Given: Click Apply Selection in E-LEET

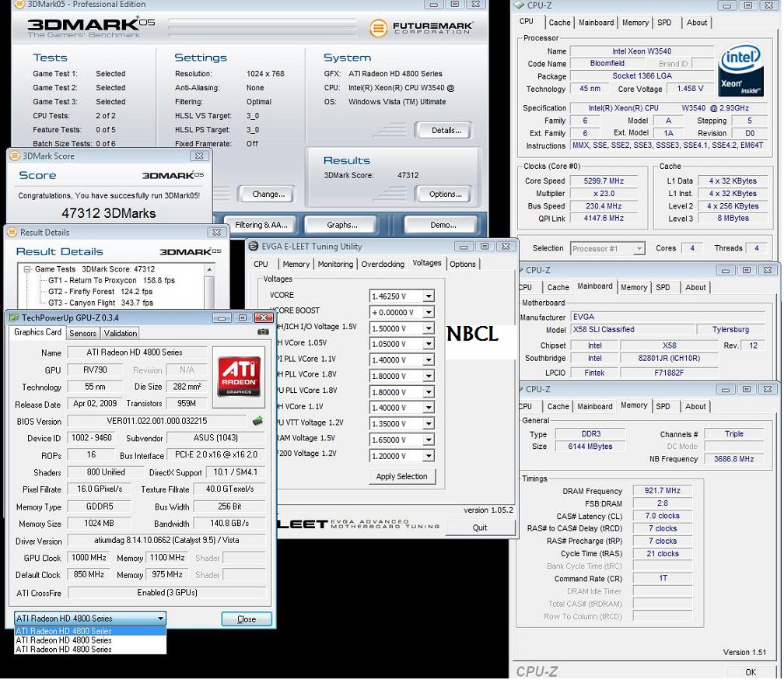Looking at the screenshot, I should 401,476.
